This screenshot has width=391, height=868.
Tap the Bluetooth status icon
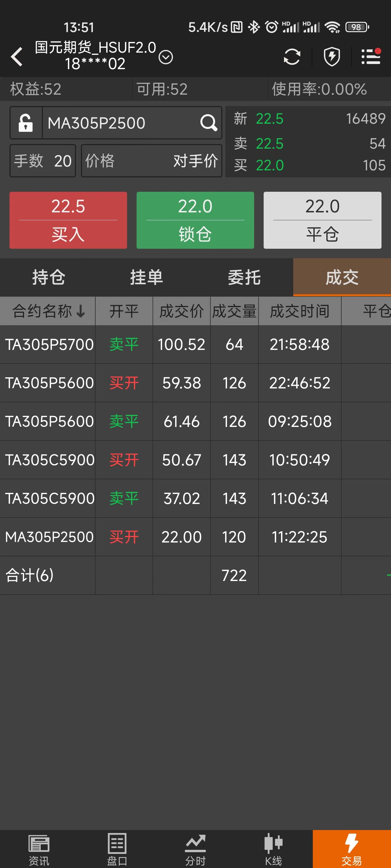click(x=254, y=27)
